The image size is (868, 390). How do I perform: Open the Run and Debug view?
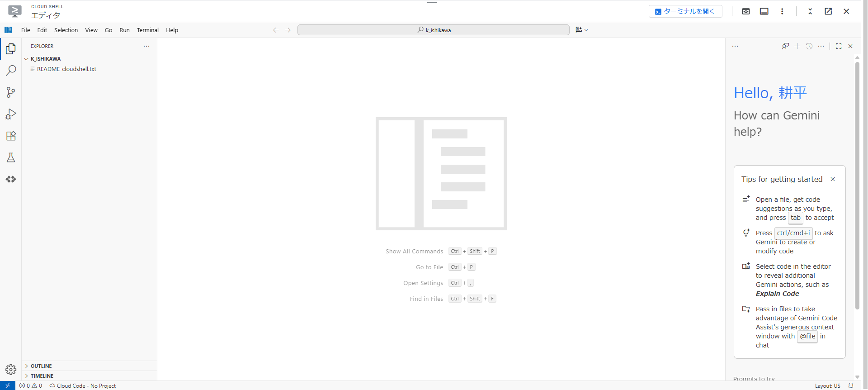click(x=11, y=114)
